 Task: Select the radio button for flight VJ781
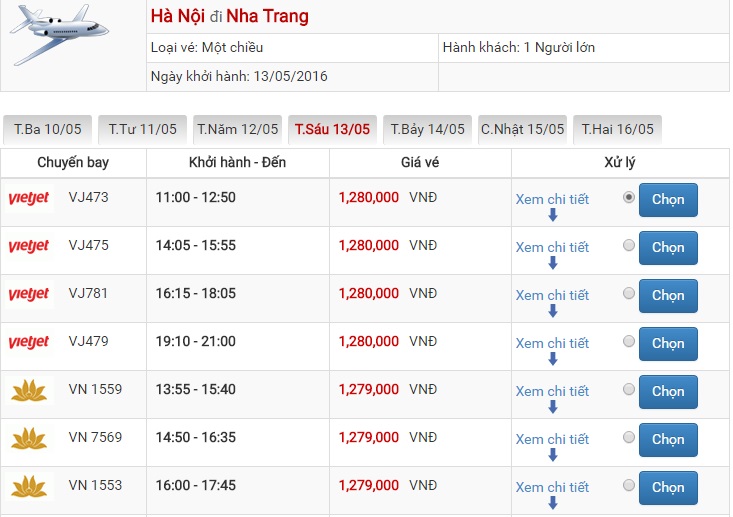tap(628, 294)
